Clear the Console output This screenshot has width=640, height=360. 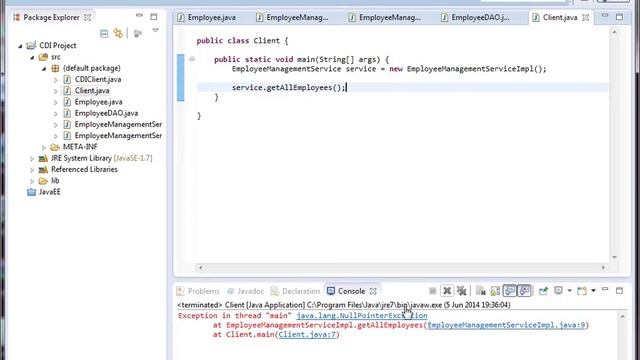[481, 291]
